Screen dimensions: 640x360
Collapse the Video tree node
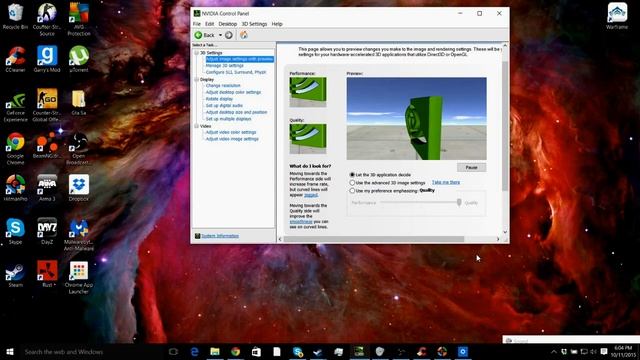click(x=196, y=126)
